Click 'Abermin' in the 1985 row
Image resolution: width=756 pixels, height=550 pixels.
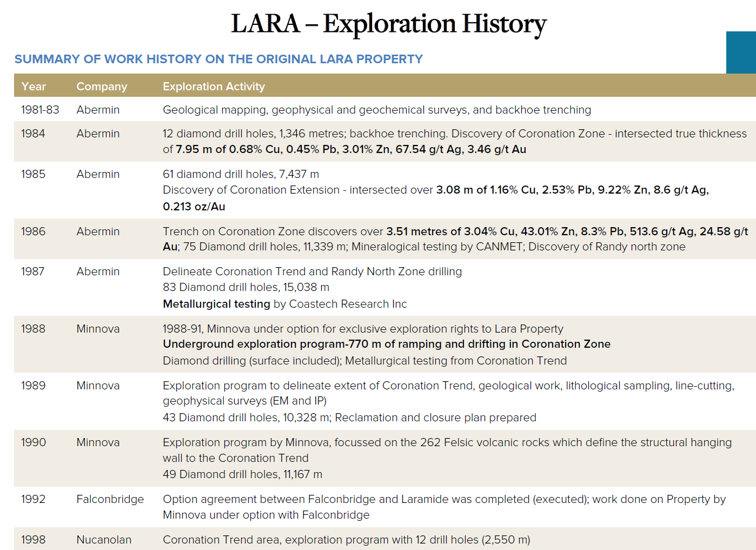coord(98,174)
